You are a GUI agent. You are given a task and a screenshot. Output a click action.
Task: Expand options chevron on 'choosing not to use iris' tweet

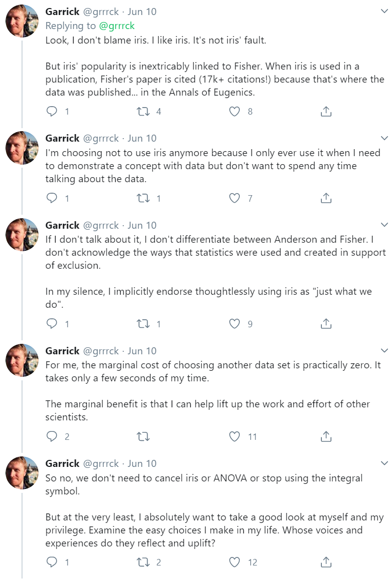(384, 138)
